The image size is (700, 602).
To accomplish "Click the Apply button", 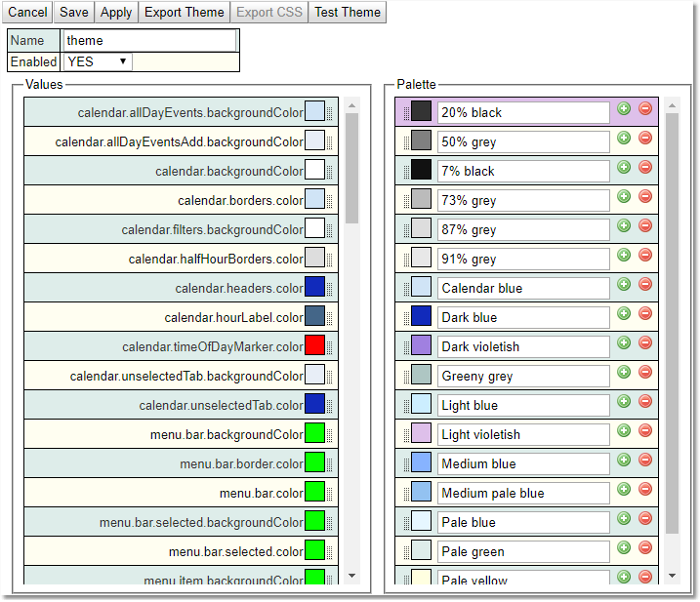I will coord(116,13).
